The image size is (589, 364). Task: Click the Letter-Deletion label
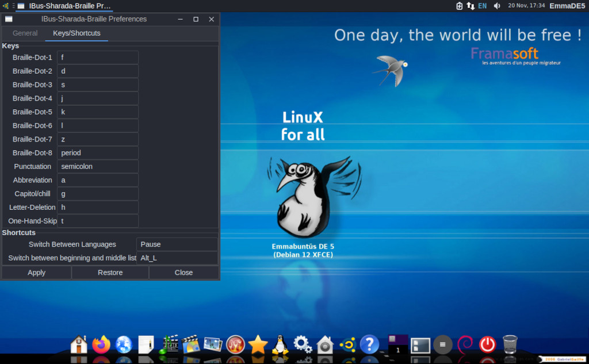pyautogui.click(x=32, y=208)
